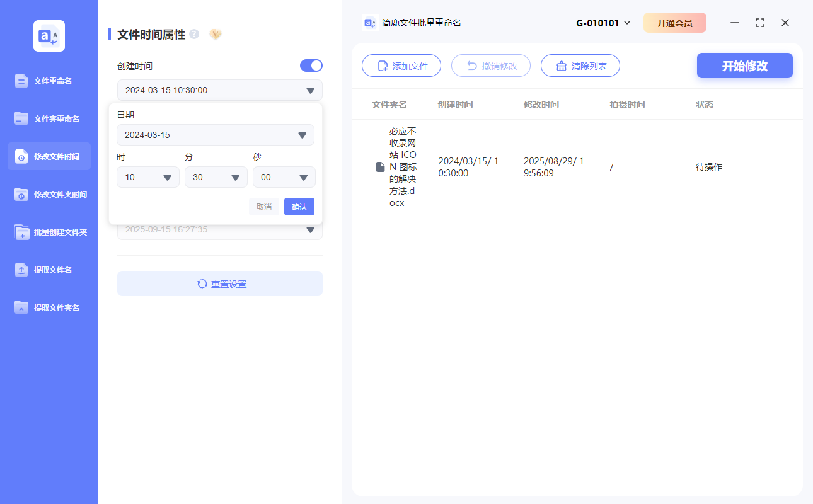The height and width of the screenshot is (504, 813).
Task: Disable the 创建时间 switch
Action: click(311, 66)
